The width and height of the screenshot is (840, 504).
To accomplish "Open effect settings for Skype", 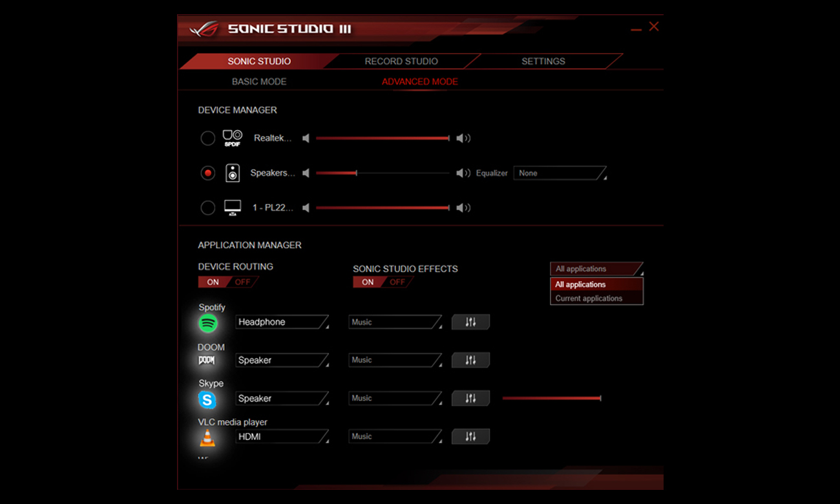I will click(470, 398).
